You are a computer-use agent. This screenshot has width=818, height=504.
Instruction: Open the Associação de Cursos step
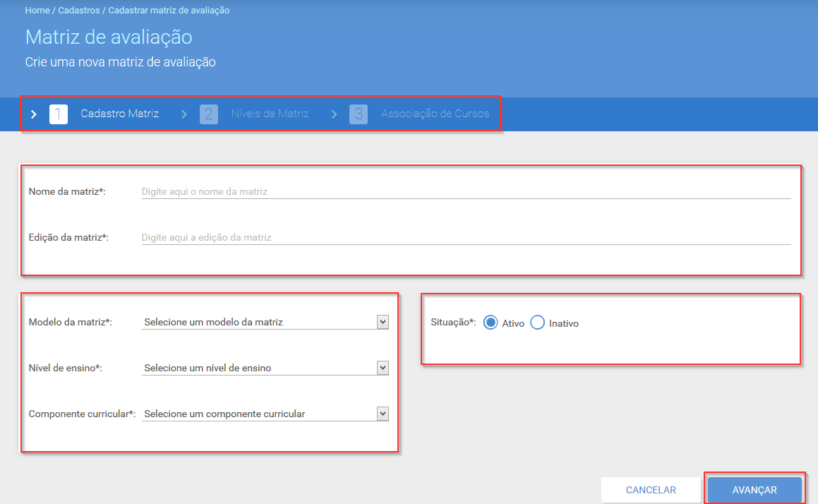[x=435, y=114]
